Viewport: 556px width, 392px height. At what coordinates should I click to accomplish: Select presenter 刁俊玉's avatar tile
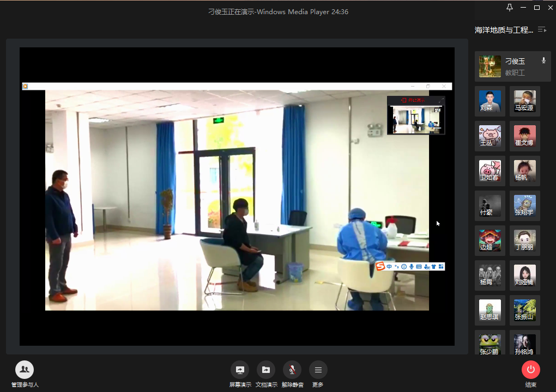click(x=489, y=66)
